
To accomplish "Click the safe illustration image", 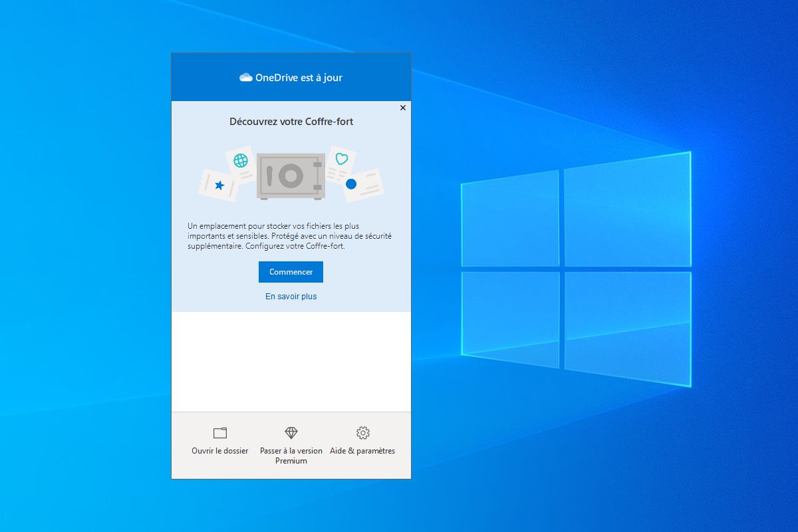I will coord(291,176).
